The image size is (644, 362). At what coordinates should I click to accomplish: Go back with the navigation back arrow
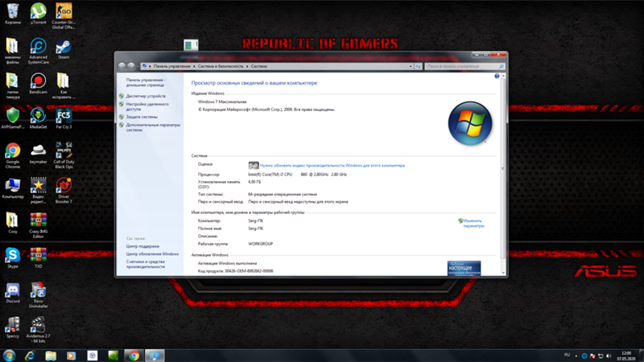[x=122, y=66]
